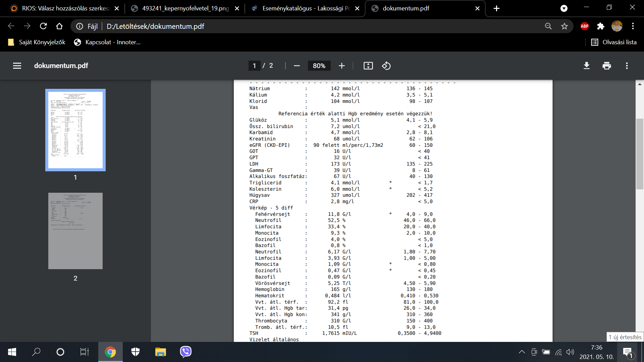Open the AdBlock Plus extension
Screen dimensions: 644x362
tap(584, 26)
